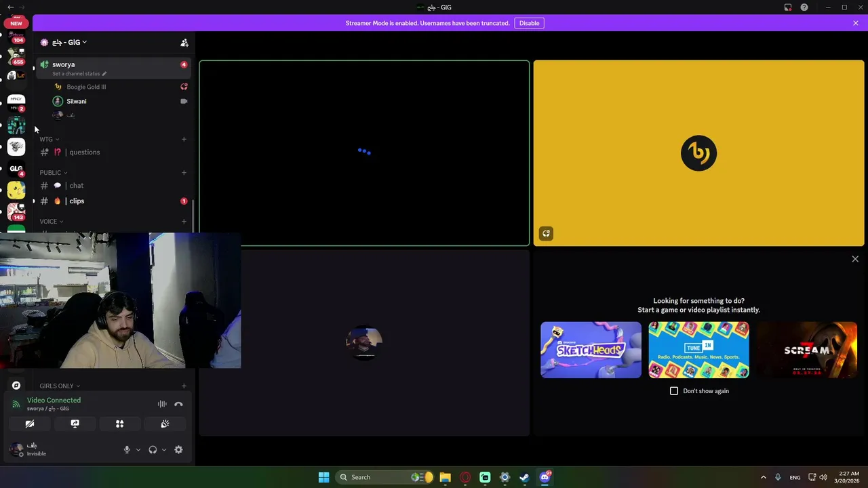
Task: Open the server with the 655 badge
Action: (16, 56)
